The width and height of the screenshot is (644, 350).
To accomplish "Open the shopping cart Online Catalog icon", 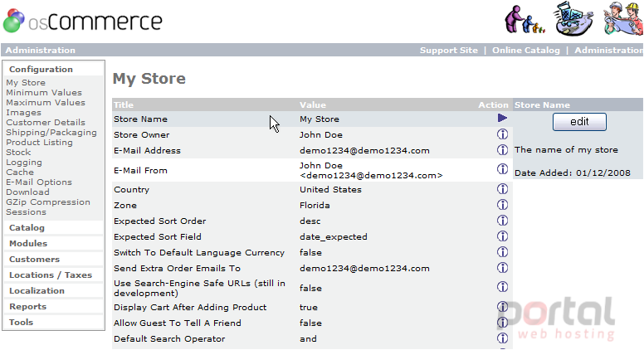I will [x=573, y=19].
